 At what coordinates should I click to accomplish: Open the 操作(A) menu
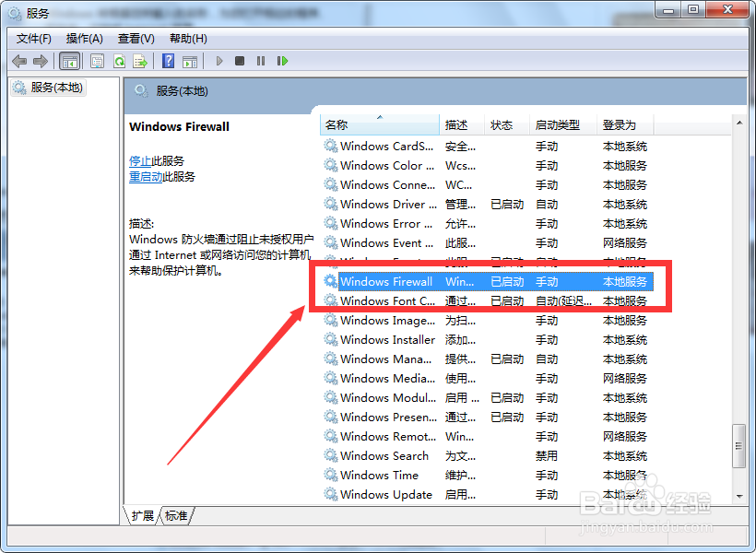[x=85, y=39]
